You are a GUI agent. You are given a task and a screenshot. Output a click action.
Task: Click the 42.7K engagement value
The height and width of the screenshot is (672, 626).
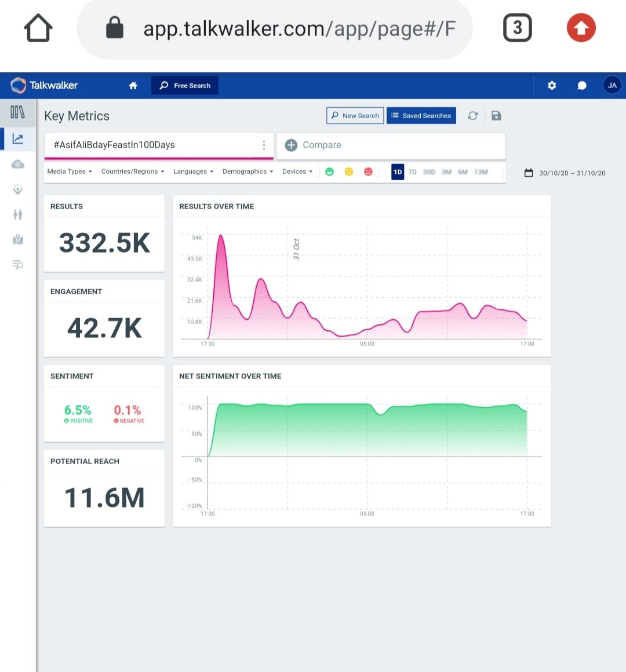(104, 328)
